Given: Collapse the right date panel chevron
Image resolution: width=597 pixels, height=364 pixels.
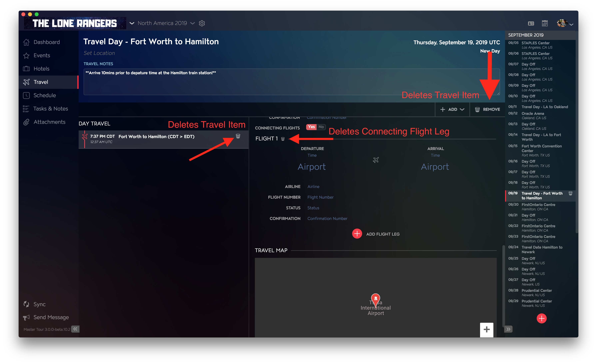Looking at the screenshot, I should pyautogui.click(x=508, y=329).
